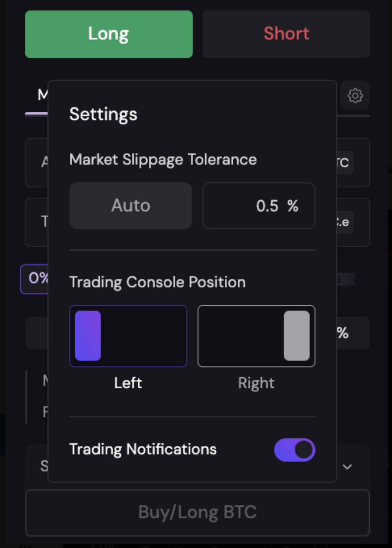Open the partially hidden ".e" token selector
This screenshot has width=392, height=548.
point(344,222)
